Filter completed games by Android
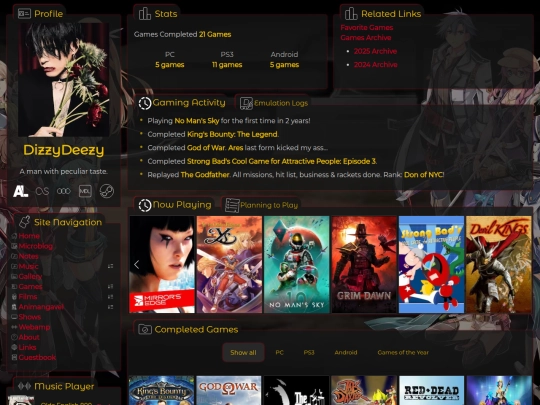This screenshot has width=540, height=405. click(x=346, y=352)
